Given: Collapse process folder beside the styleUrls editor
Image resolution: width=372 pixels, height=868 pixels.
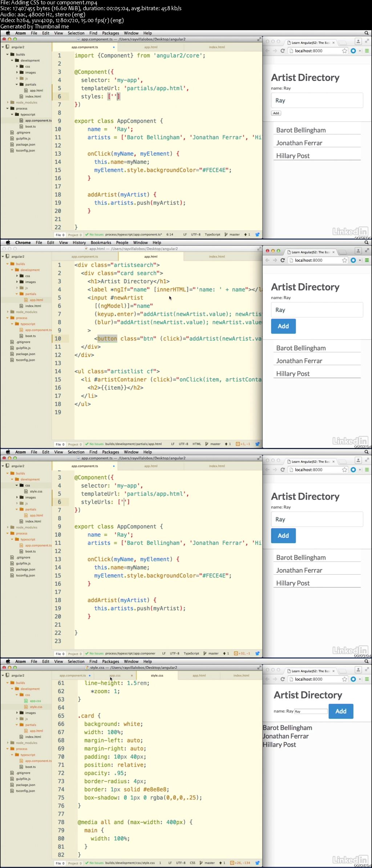Looking at the screenshot, I should (x=7, y=533).
